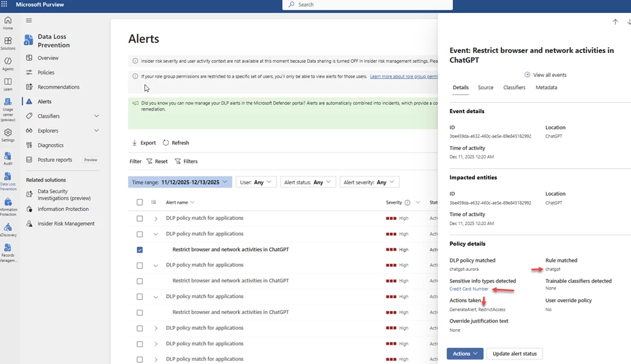The width and height of the screenshot is (631, 364).
Task: Open Severity column sort chevron
Action: [x=417, y=202]
